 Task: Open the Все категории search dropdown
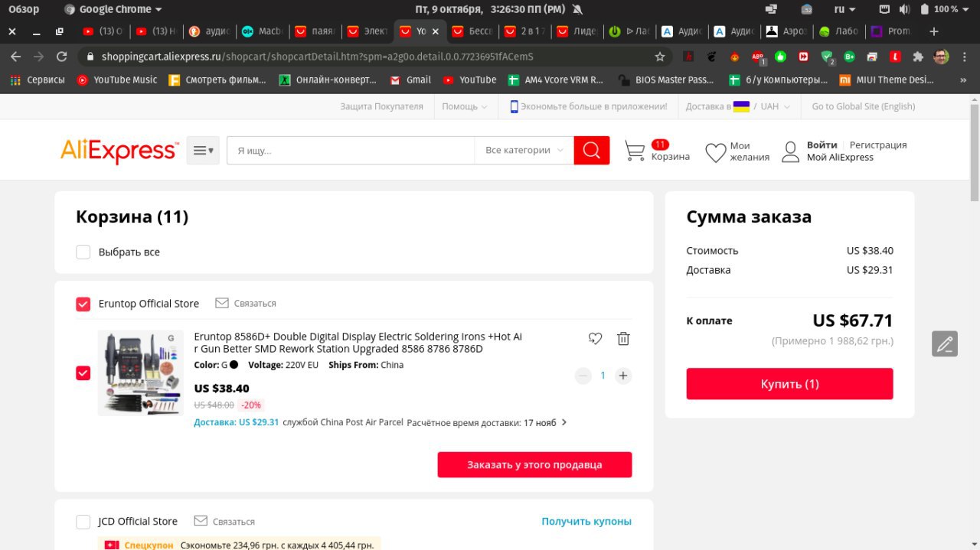click(524, 150)
